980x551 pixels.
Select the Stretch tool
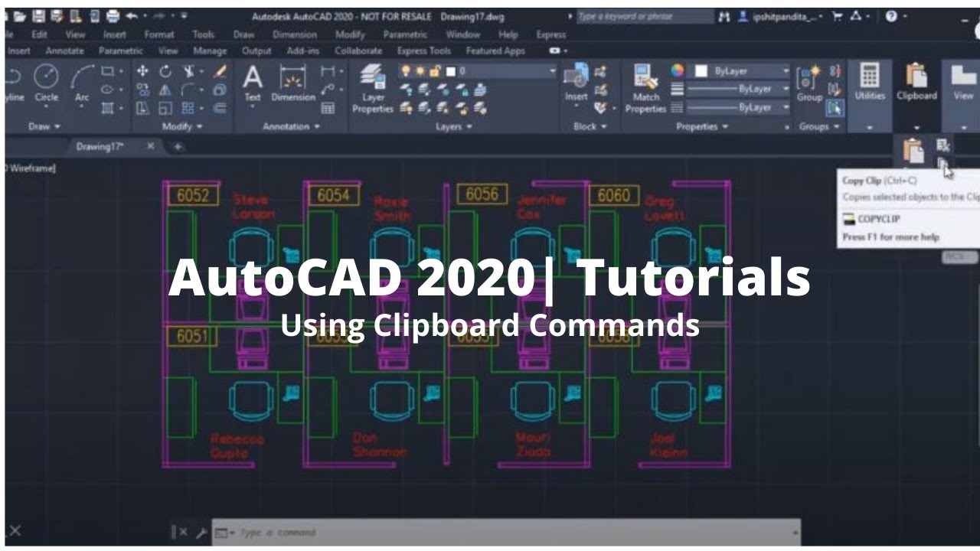click(143, 108)
